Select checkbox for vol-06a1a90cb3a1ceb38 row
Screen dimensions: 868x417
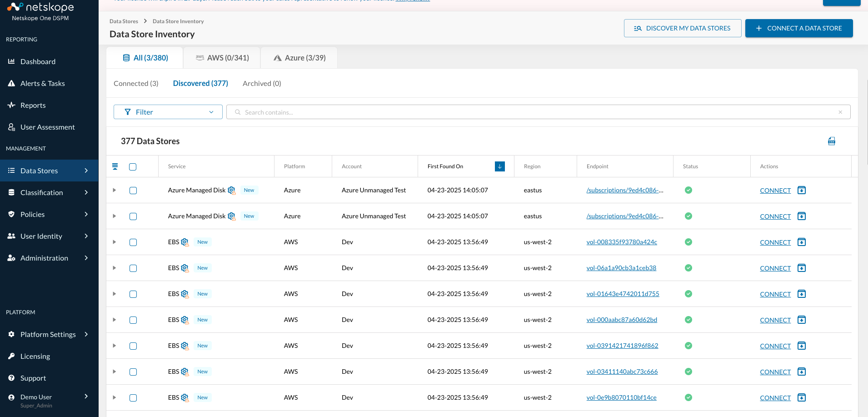133,268
